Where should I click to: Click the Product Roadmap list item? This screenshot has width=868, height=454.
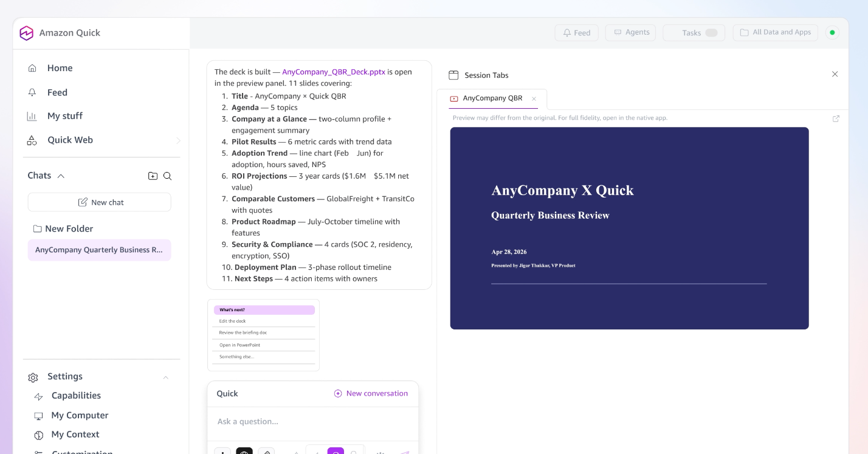pos(315,227)
